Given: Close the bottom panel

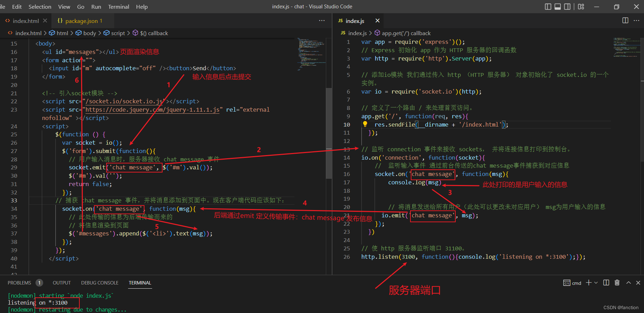Looking at the screenshot, I should 638,283.
